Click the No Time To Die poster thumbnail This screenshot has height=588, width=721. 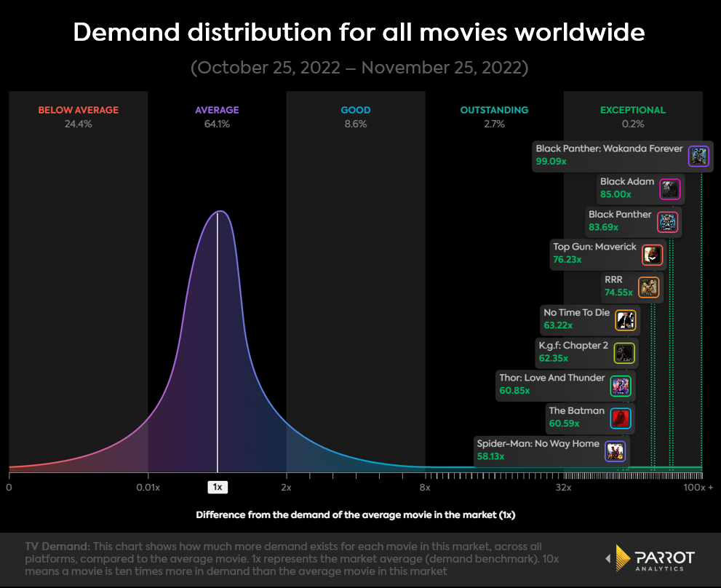[626, 320]
